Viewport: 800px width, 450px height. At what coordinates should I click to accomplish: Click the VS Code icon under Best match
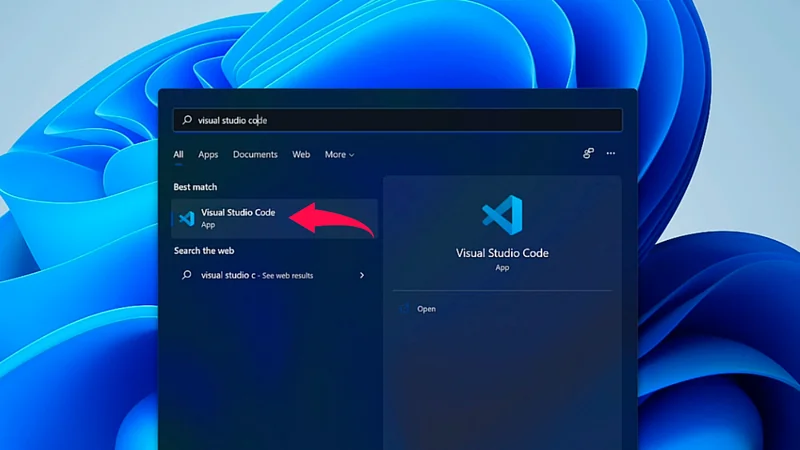pyautogui.click(x=186, y=218)
